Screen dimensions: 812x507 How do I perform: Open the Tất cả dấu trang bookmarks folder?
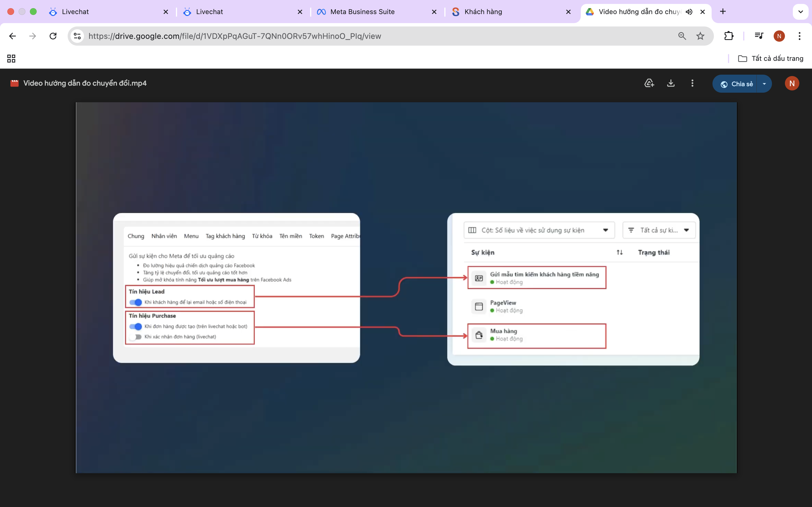pyautogui.click(x=770, y=59)
